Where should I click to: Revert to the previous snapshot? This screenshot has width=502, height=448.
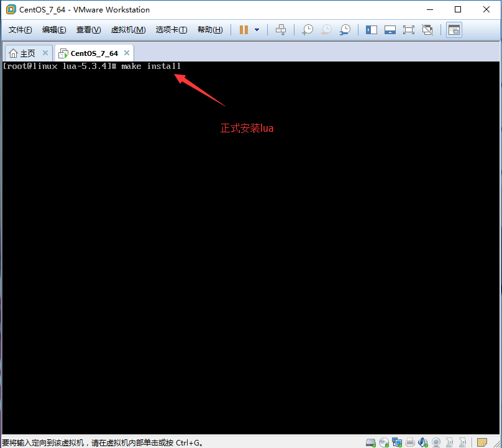[326, 30]
